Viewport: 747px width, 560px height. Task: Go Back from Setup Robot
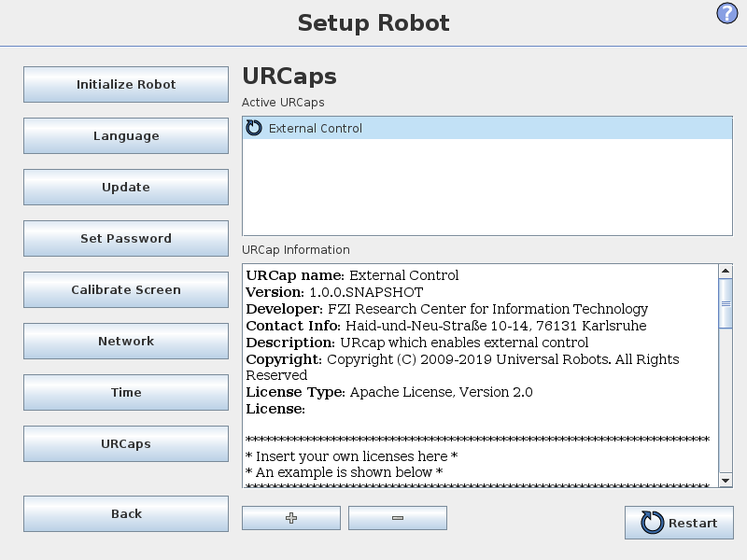tap(125, 513)
